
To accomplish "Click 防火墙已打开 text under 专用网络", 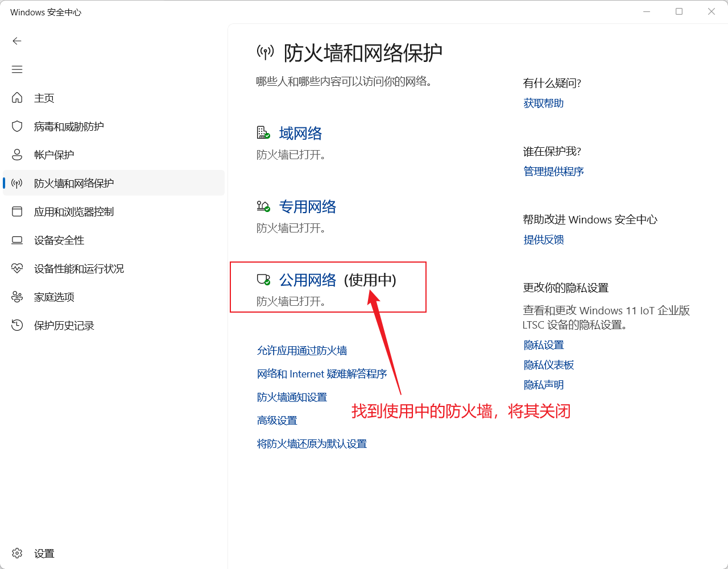I will 291,228.
